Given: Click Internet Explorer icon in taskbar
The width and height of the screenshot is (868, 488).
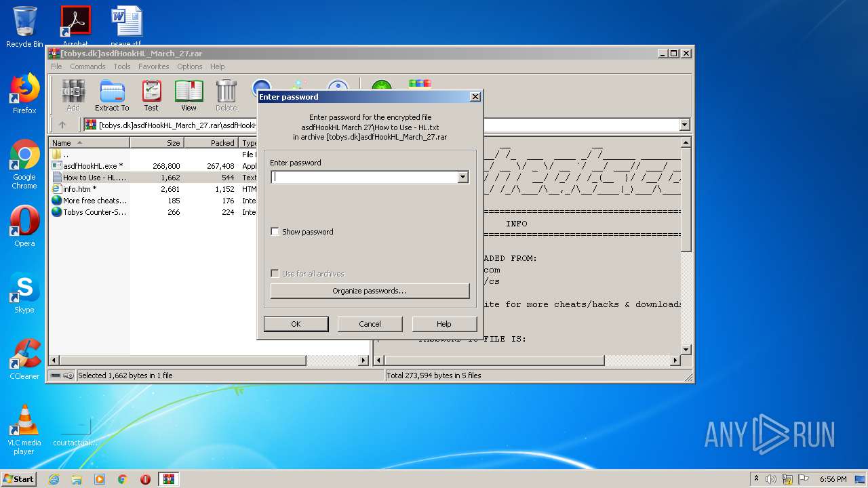Looking at the screenshot, I should pos(54,479).
